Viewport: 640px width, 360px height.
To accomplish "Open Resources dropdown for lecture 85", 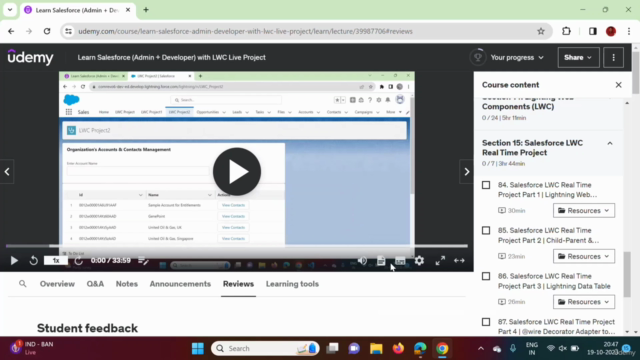I will tap(584, 256).
